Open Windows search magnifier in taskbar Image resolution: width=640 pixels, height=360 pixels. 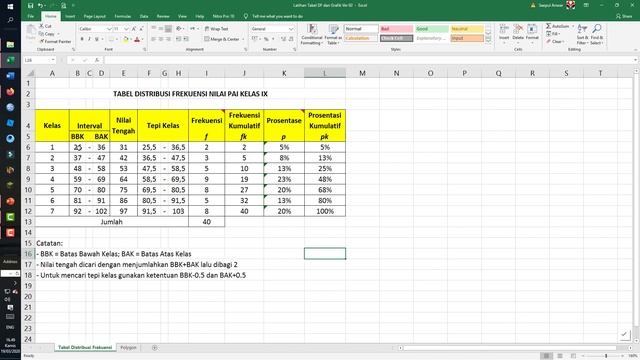point(10,20)
